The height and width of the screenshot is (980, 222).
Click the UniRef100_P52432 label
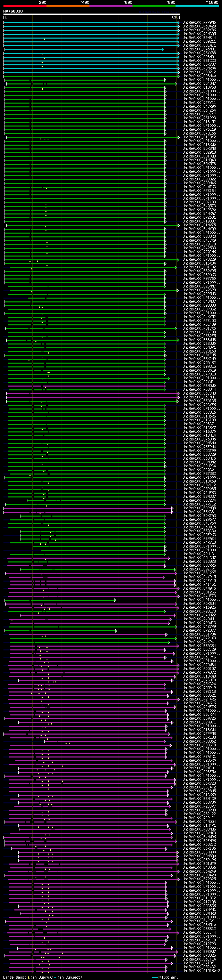coord(199,967)
